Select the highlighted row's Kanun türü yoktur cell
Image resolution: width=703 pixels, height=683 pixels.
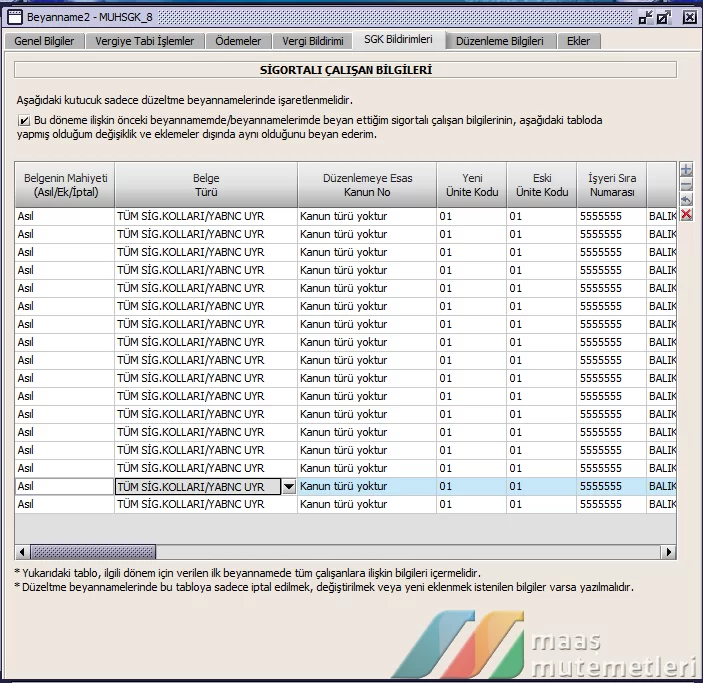pos(367,487)
